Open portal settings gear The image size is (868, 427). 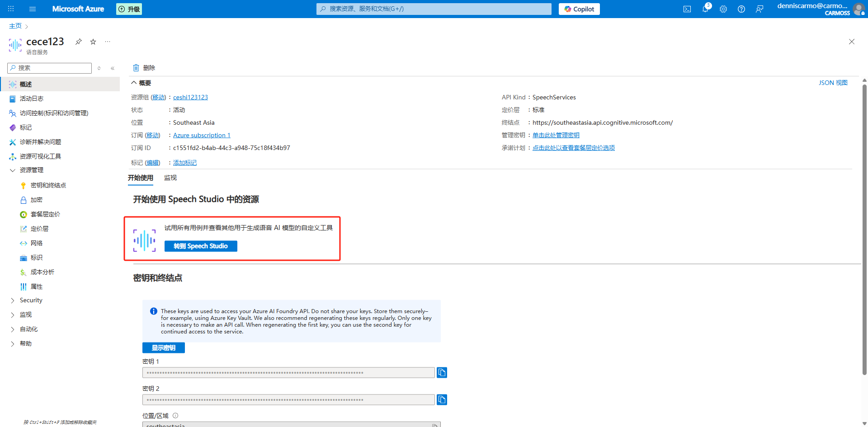tap(723, 9)
